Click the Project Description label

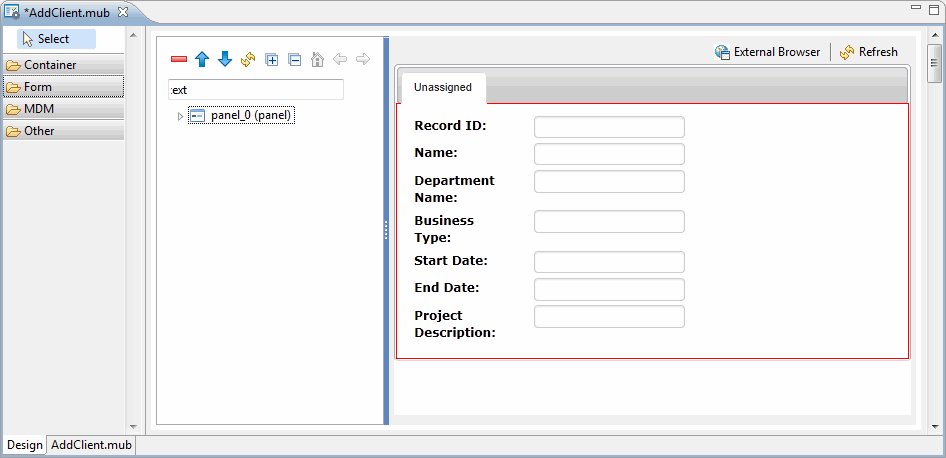pyautogui.click(x=455, y=324)
